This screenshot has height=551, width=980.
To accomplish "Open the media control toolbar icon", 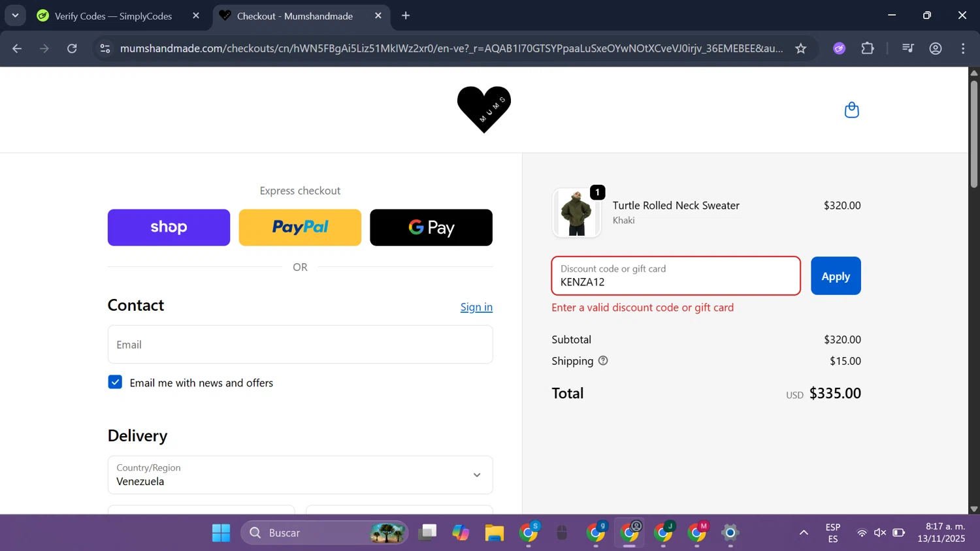I will pyautogui.click(x=907, y=48).
